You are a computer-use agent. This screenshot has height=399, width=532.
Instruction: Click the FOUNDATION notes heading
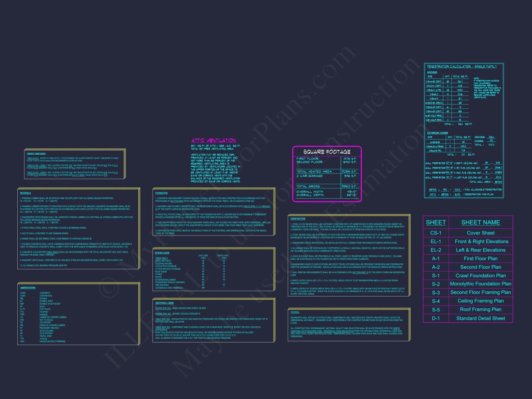point(161,193)
